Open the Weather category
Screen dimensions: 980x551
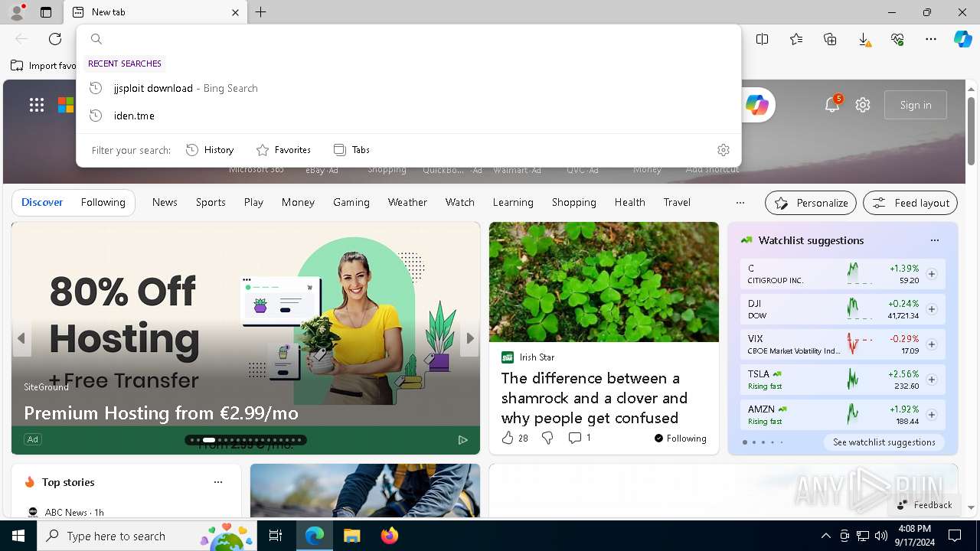[x=407, y=202]
